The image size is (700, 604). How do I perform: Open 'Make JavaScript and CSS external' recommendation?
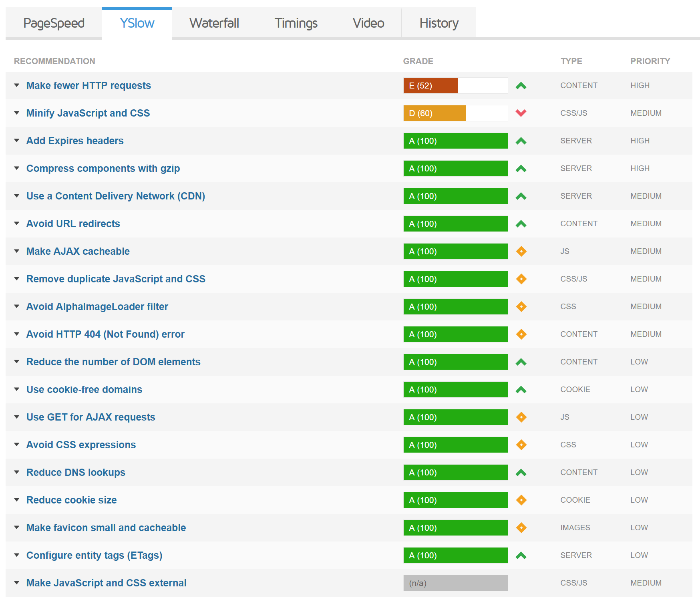click(106, 583)
